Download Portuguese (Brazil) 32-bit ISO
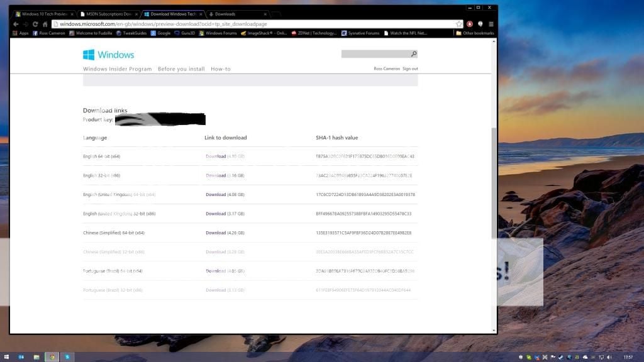 pyautogui.click(x=216, y=290)
